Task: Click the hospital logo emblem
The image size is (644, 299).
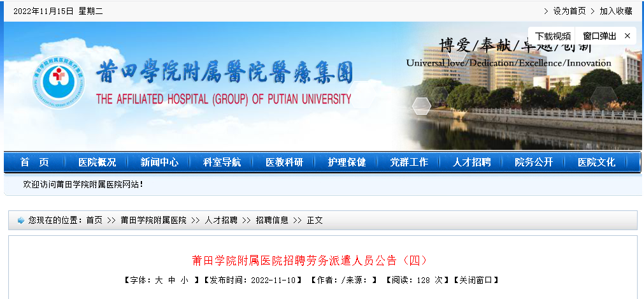Action: [59, 83]
